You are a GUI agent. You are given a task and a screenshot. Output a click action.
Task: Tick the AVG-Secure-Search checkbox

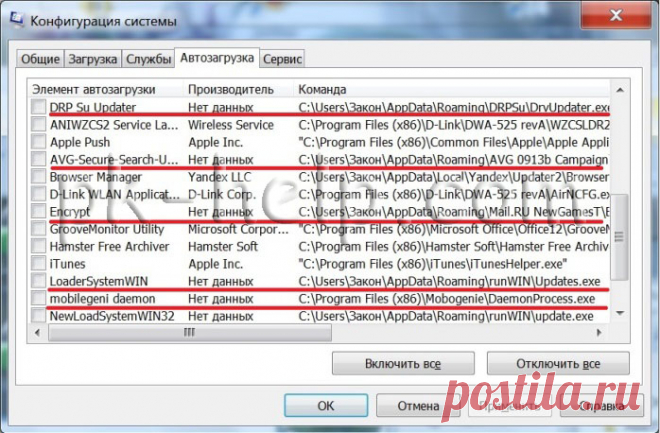tap(38, 159)
